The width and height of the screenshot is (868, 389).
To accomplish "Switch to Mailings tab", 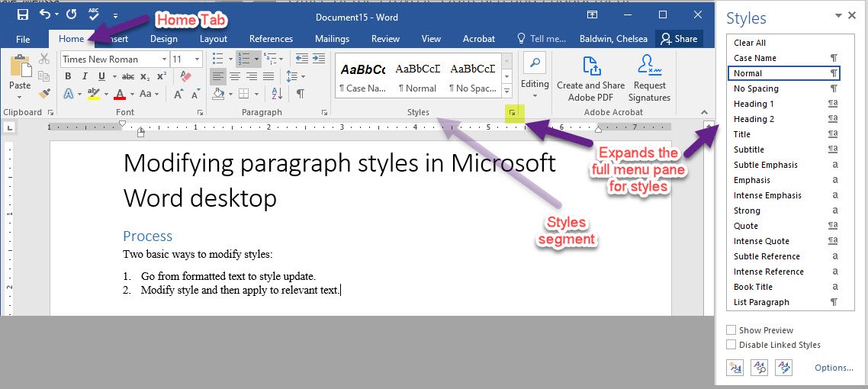I will [332, 39].
